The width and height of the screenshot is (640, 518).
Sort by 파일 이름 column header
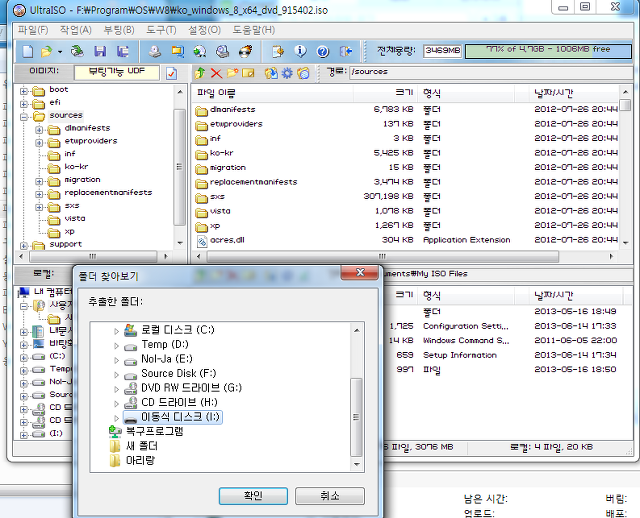tap(273, 93)
